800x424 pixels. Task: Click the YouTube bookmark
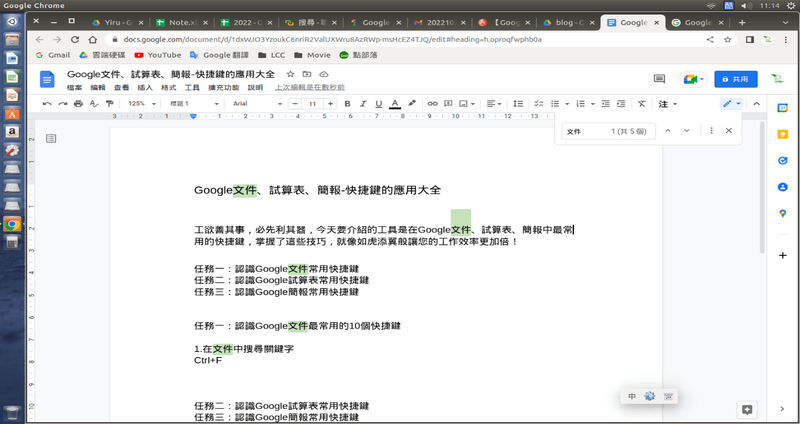[158, 55]
